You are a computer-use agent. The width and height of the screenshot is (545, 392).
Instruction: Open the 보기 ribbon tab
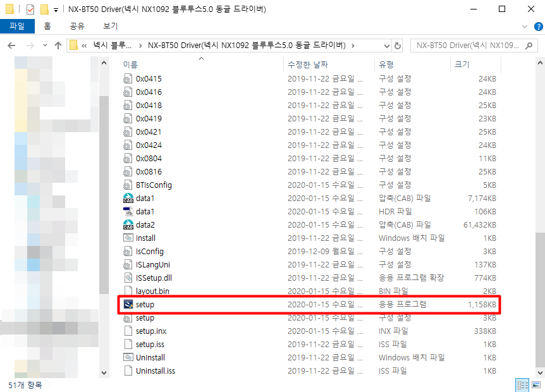(110, 26)
